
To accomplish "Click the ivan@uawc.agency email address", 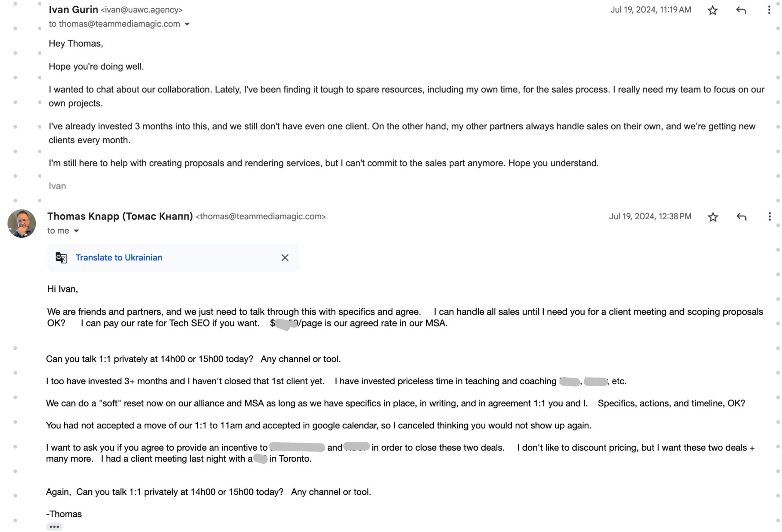I will coord(142,10).
